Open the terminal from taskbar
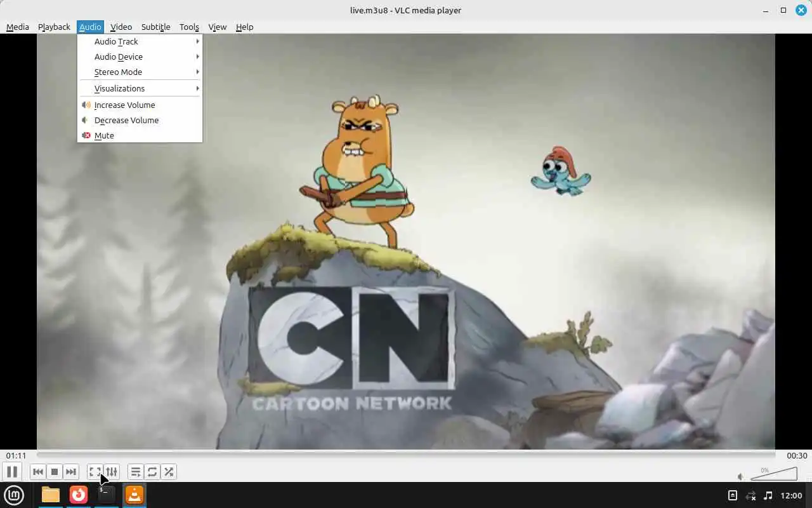Image resolution: width=812 pixels, height=508 pixels. [x=107, y=495]
